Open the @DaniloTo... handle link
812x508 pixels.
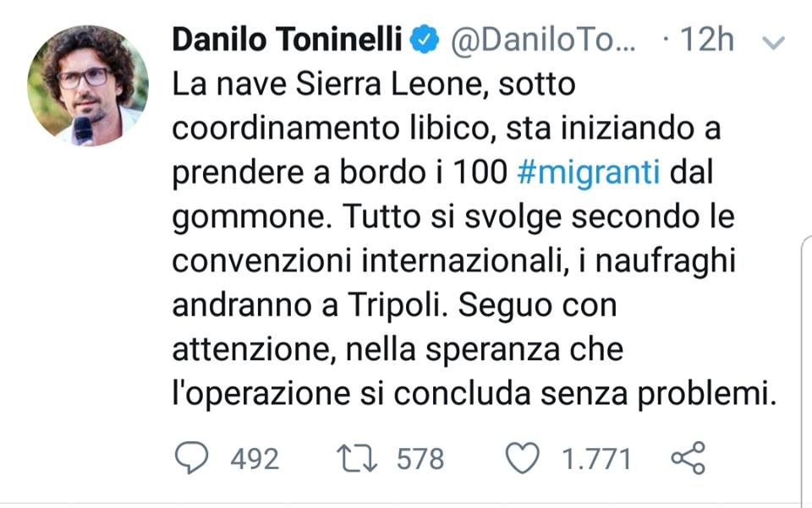point(544,40)
